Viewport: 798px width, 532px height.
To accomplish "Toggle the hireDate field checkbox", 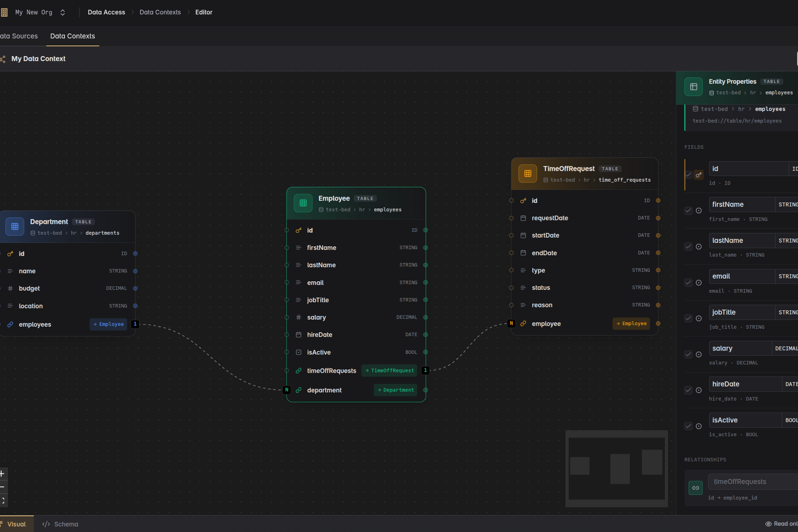I will pos(688,390).
